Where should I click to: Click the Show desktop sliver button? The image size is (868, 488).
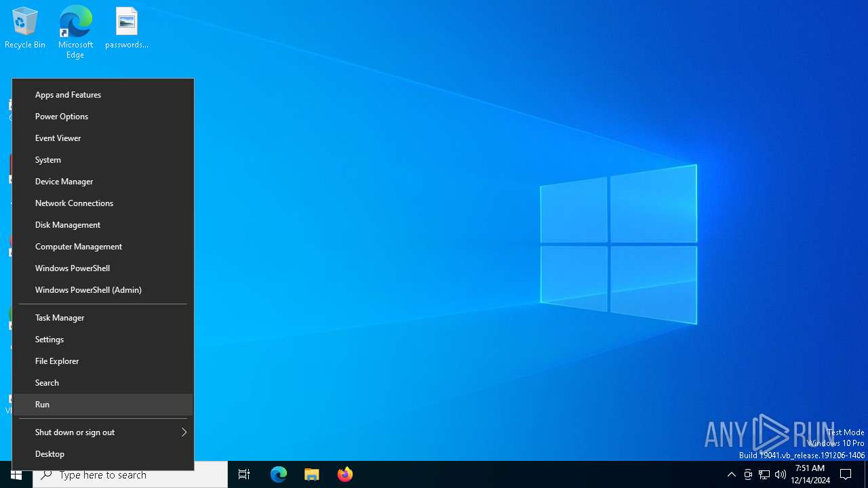pyautogui.click(x=866, y=474)
